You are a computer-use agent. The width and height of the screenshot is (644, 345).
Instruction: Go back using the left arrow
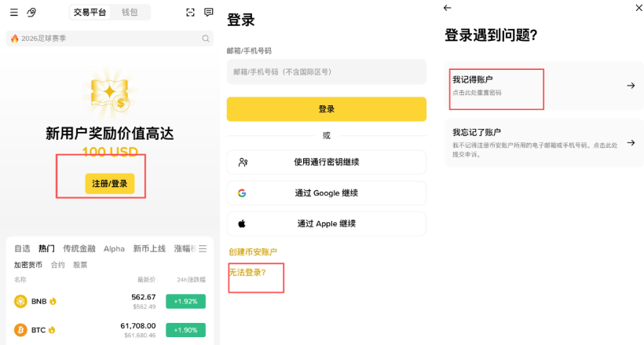coord(448,8)
